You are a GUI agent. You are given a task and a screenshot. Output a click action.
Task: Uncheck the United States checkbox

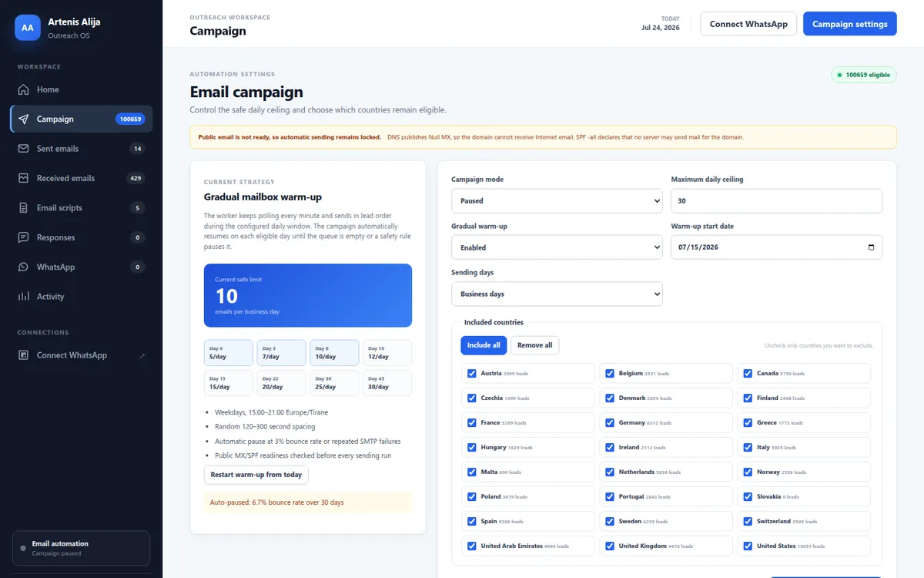click(x=748, y=546)
